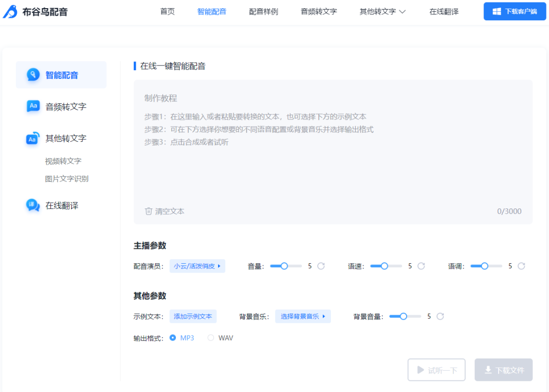Click the 语调 slider handle
Viewport: 549px width, 392px height.
(484, 266)
